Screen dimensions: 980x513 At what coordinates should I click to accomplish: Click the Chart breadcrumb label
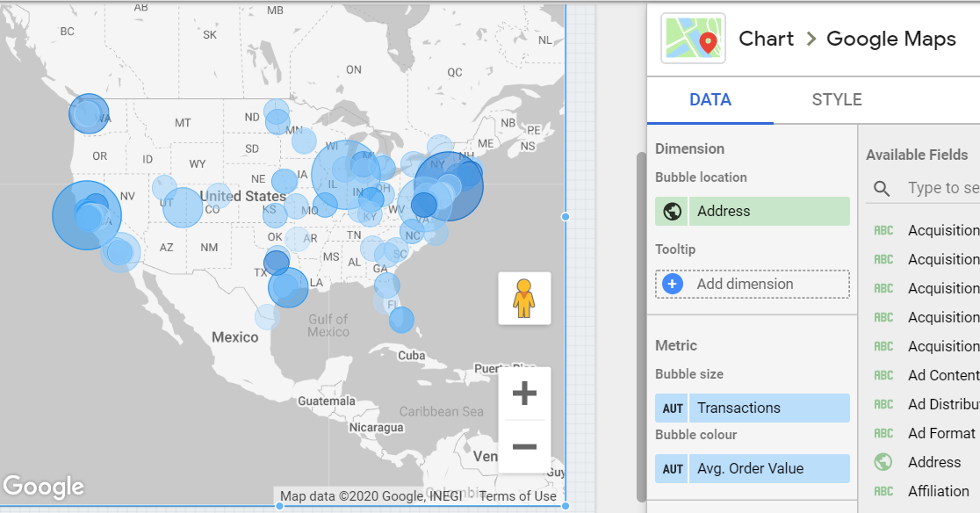(x=766, y=39)
